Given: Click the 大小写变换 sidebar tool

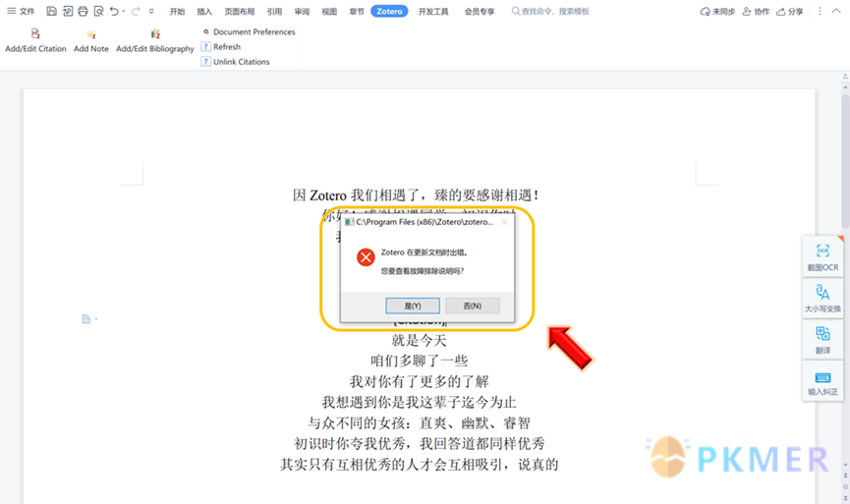Looking at the screenshot, I should [x=822, y=298].
